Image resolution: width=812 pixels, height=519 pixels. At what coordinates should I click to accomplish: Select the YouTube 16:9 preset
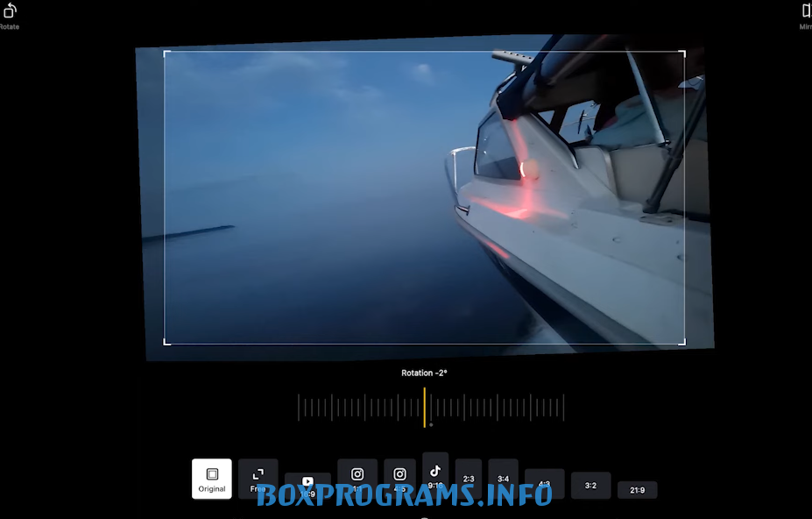[307, 485]
